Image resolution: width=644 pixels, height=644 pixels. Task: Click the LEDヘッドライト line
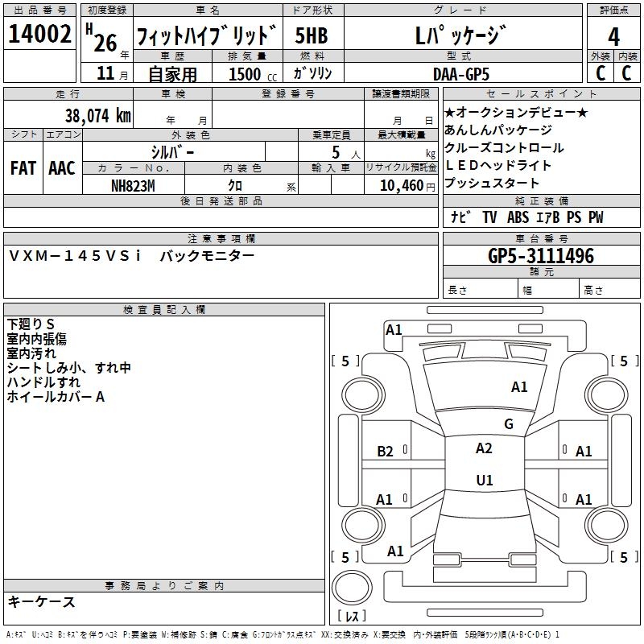coord(497,165)
